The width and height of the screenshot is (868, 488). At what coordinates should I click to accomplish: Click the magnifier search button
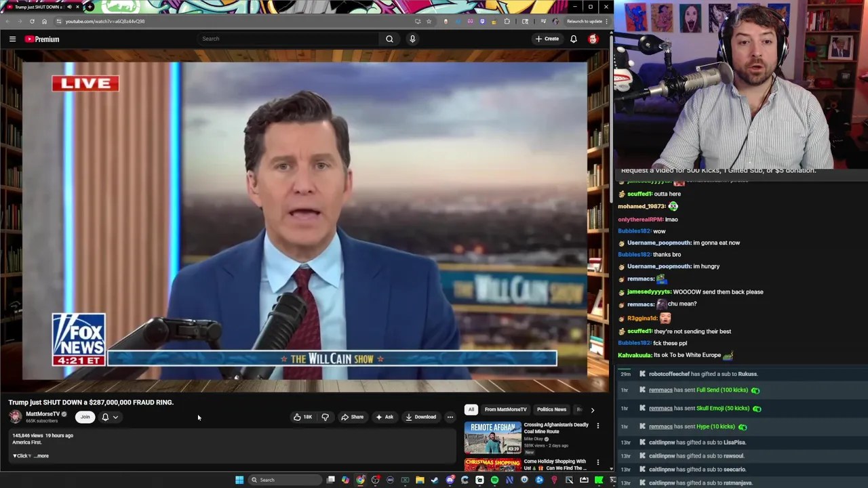tap(389, 39)
